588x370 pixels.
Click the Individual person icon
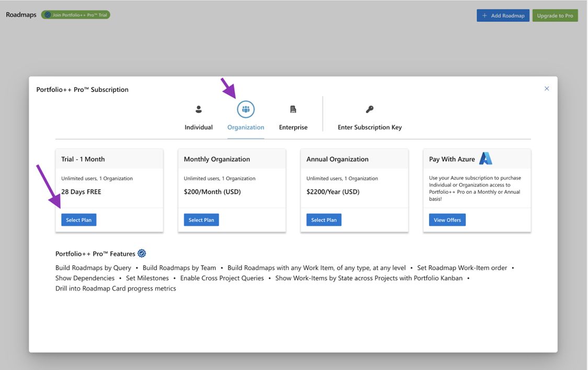[x=199, y=109]
